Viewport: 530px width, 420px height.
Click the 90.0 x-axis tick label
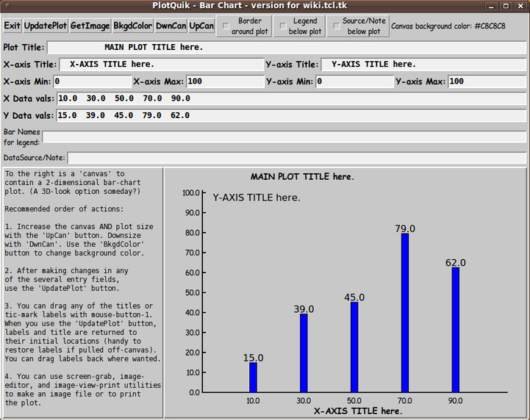click(455, 401)
